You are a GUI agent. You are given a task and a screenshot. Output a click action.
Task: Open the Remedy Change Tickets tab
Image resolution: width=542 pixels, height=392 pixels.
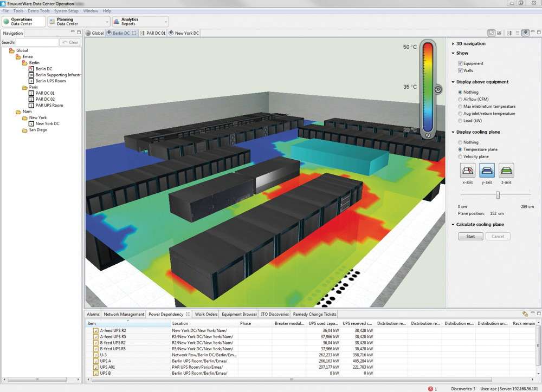(314, 314)
